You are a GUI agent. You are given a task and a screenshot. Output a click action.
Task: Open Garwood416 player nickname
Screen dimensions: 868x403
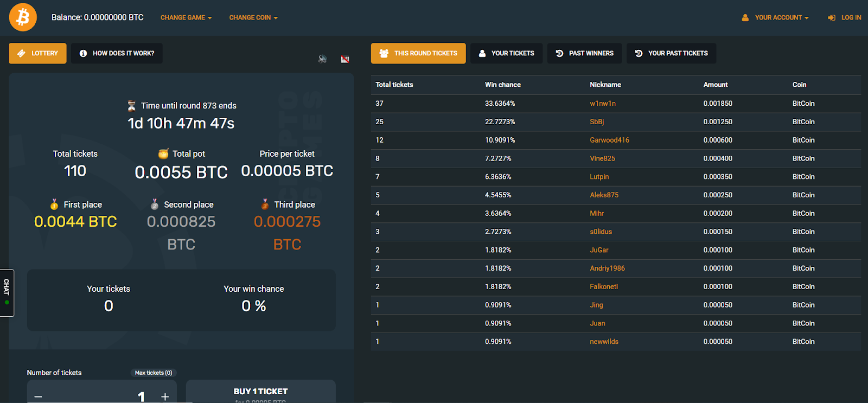[609, 140]
